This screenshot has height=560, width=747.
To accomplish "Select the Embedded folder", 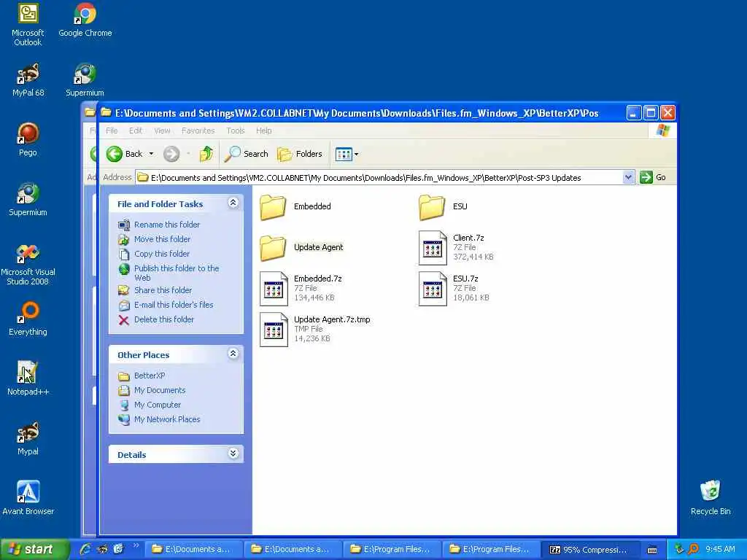I will pos(295,206).
